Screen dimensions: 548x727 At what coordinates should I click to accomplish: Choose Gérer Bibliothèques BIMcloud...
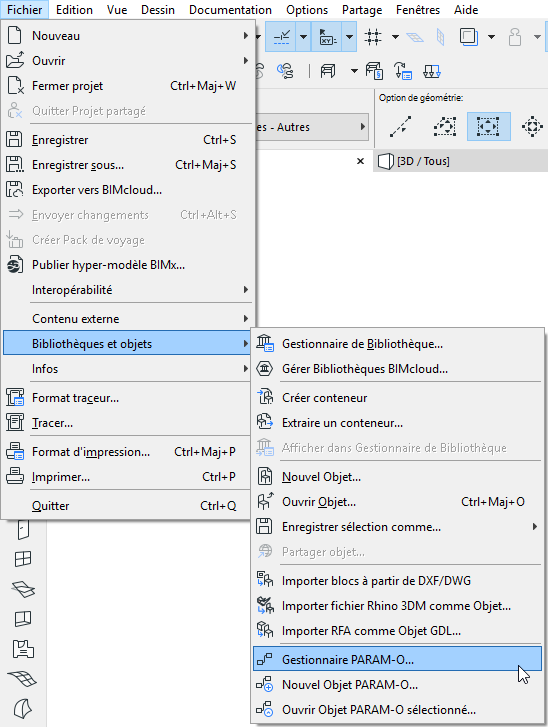tap(397, 369)
